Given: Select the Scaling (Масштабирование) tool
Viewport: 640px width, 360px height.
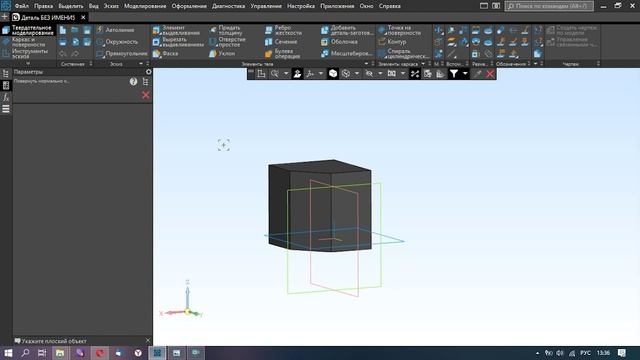Looking at the screenshot, I should click(x=347, y=53).
